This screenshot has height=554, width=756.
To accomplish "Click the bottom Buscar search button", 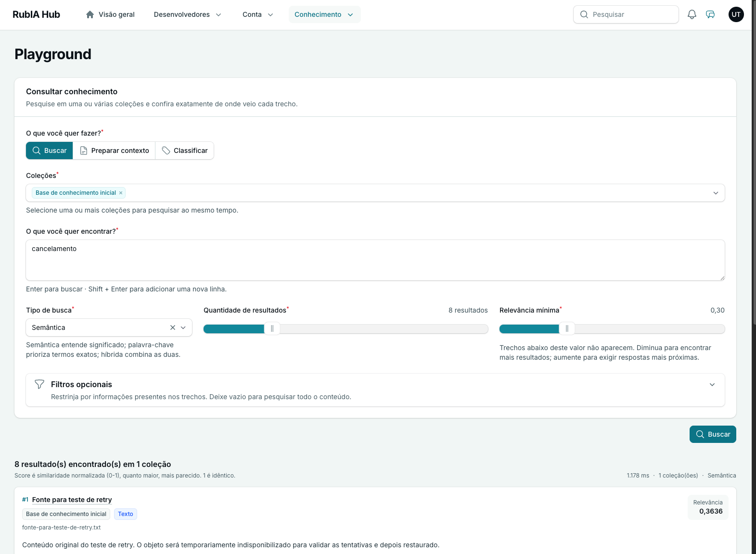I will click(x=713, y=434).
